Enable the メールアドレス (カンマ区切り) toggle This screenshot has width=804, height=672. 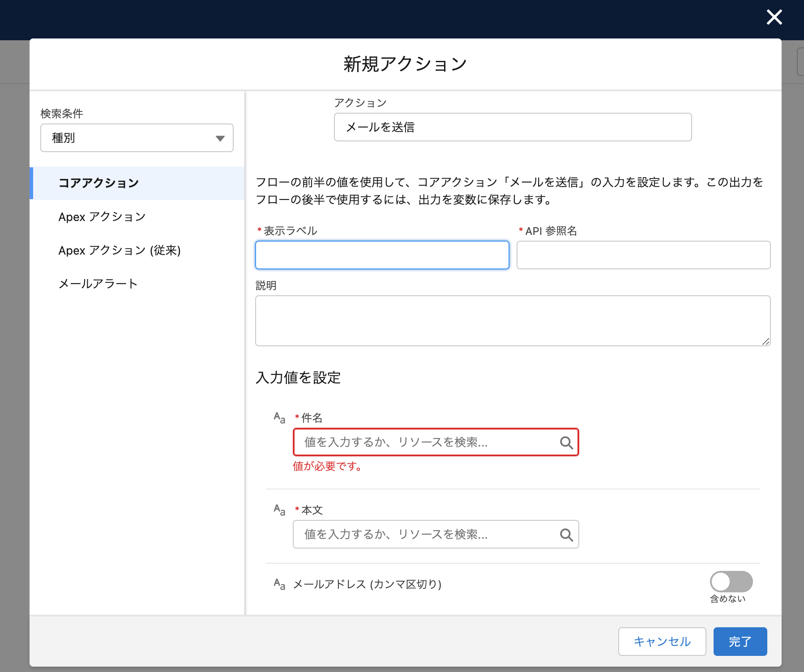731,582
